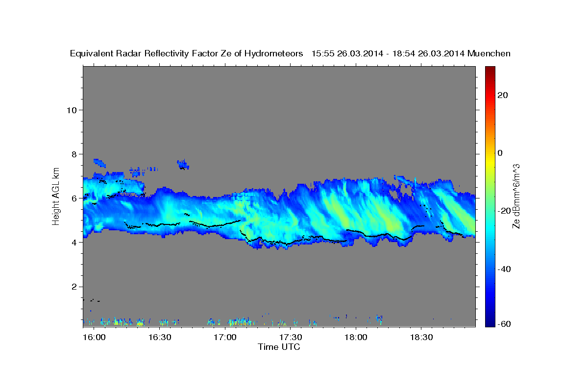The image size is (588, 392).
Task: Pick the dark red top of the colorbar
Action: point(490,70)
